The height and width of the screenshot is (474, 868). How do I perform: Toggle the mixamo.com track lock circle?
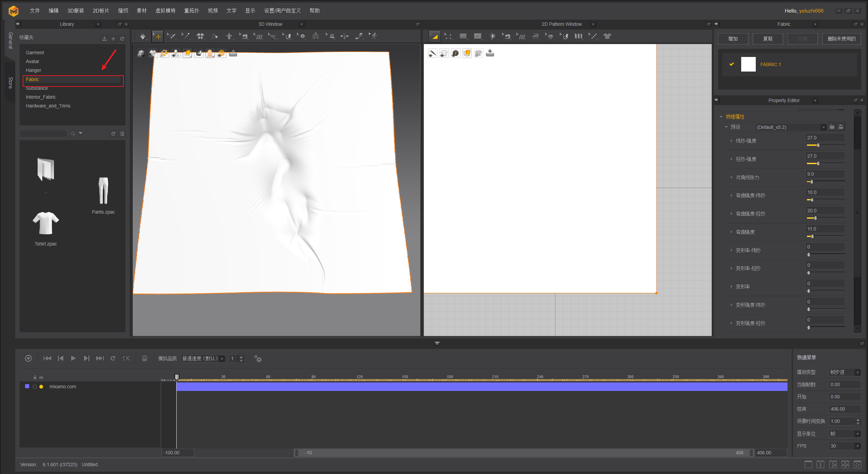click(x=35, y=387)
